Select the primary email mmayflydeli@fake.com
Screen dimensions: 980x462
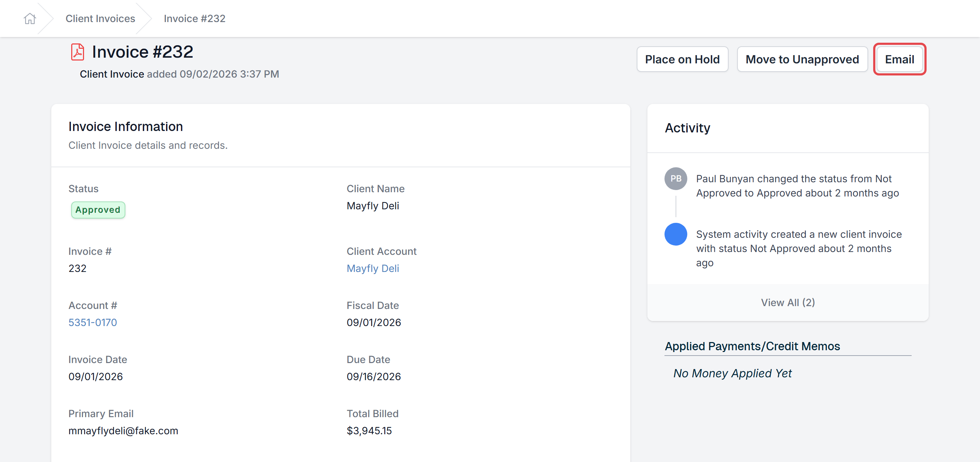(x=123, y=431)
